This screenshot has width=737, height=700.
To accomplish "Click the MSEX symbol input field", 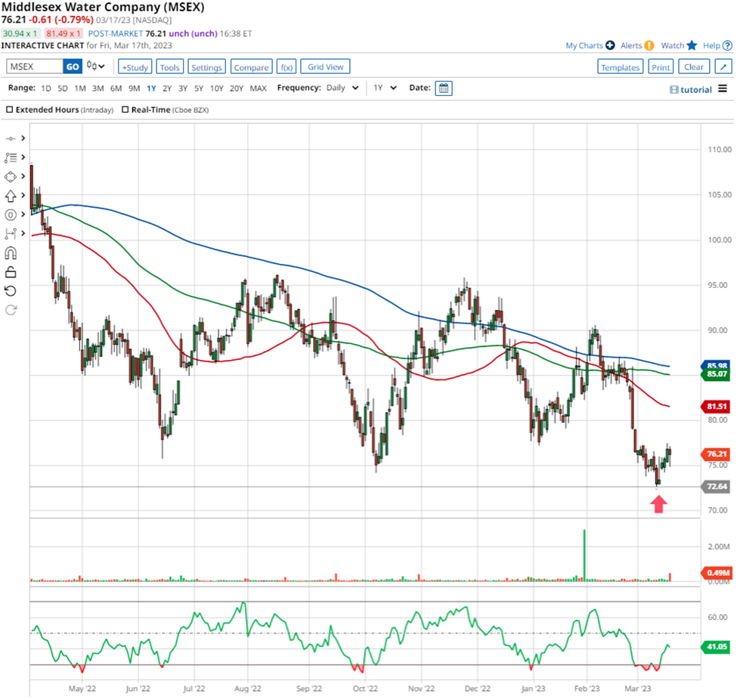I will [x=35, y=67].
